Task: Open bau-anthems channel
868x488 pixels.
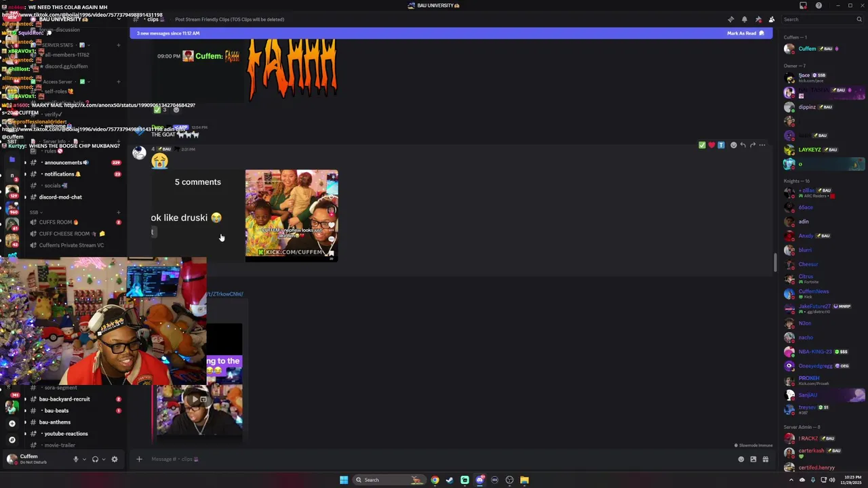Action: (x=55, y=422)
